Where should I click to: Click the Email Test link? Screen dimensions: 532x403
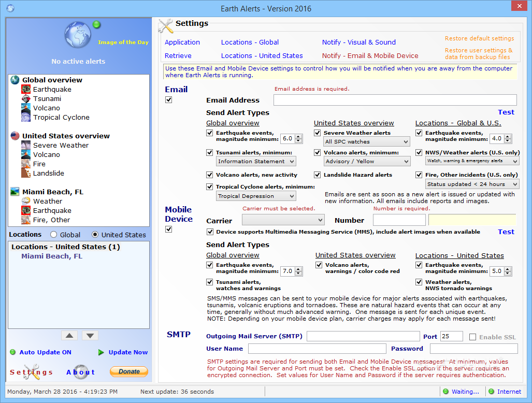[506, 112]
